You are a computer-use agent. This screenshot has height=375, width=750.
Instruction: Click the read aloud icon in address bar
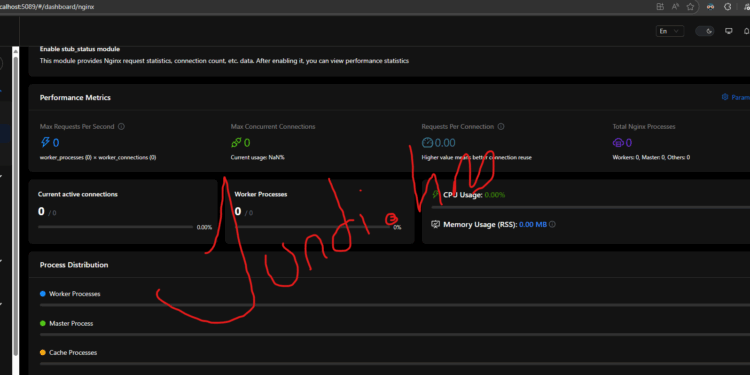click(x=675, y=7)
